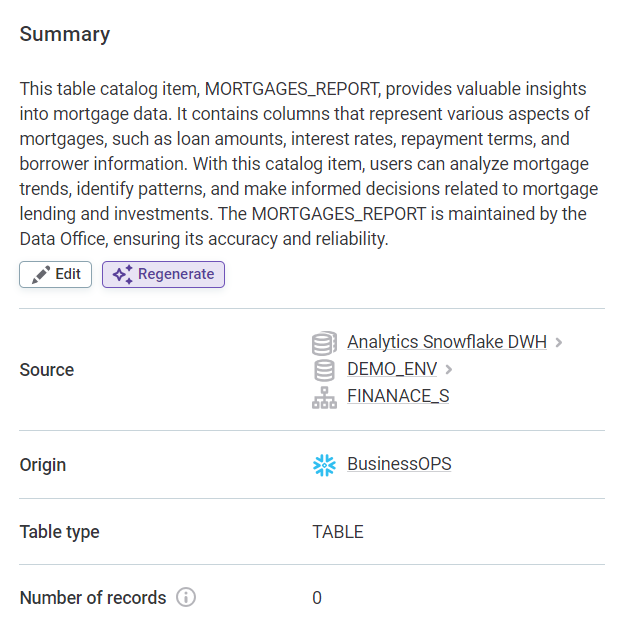Open the DEMO_ENV database link
Screen dimensions: 629x644
391,369
